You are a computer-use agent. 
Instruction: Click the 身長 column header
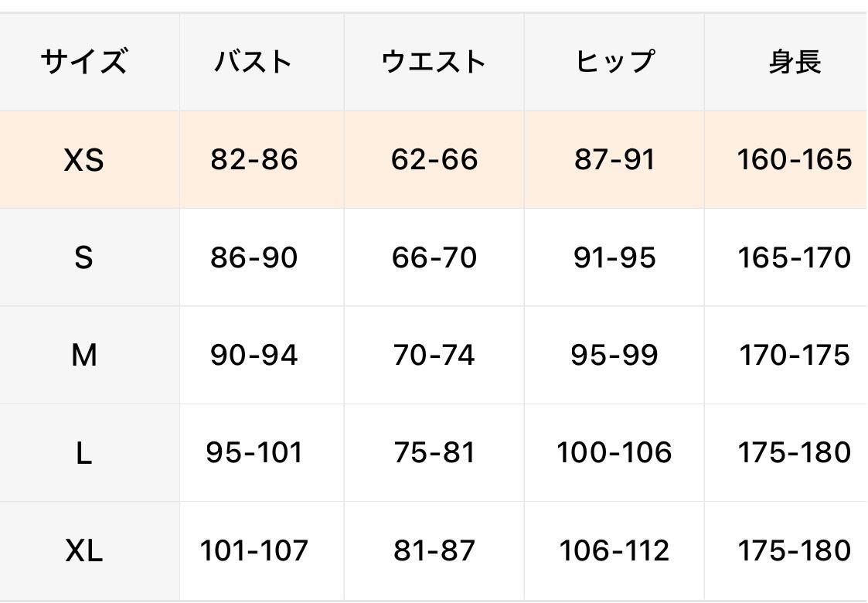tap(795, 62)
